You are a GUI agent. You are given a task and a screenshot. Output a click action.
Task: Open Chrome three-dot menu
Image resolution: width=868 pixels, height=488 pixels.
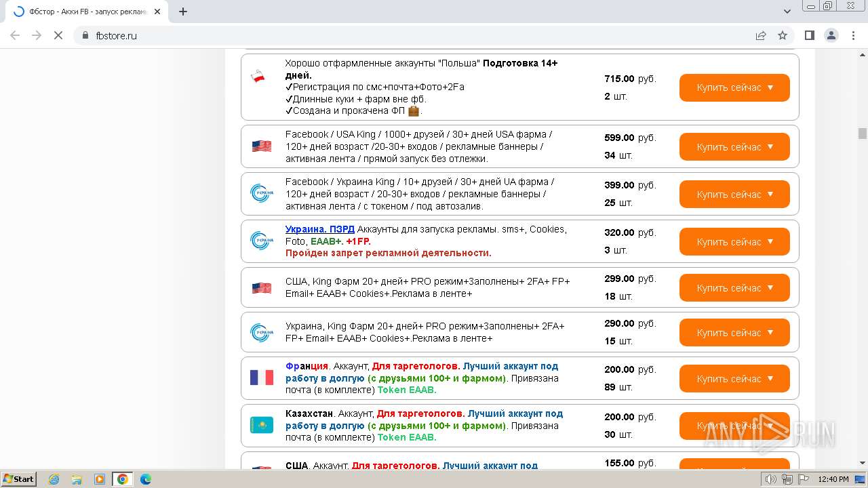pyautogui.click(x=854, y=35)
